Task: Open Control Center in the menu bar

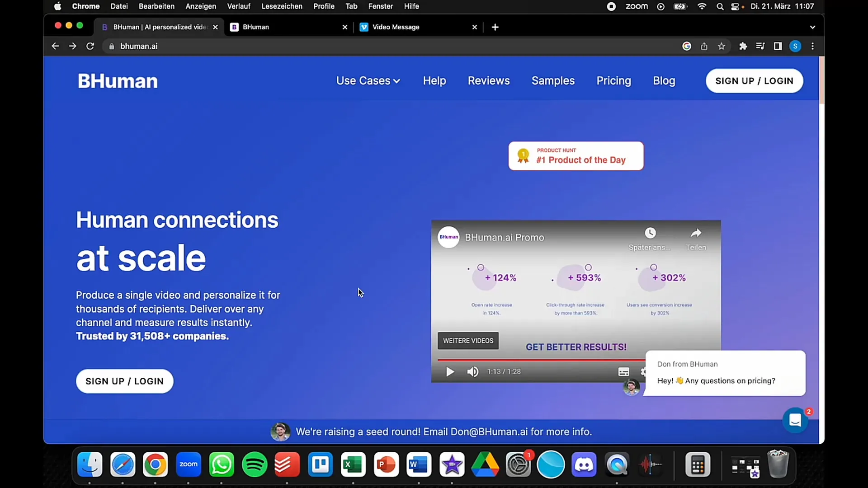Action: [736, 6]
